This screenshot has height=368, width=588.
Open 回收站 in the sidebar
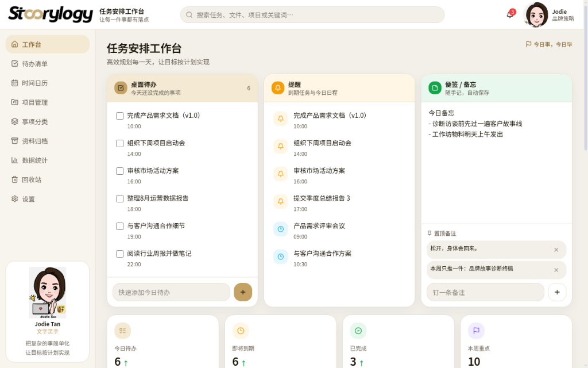(x=48, y=179)
